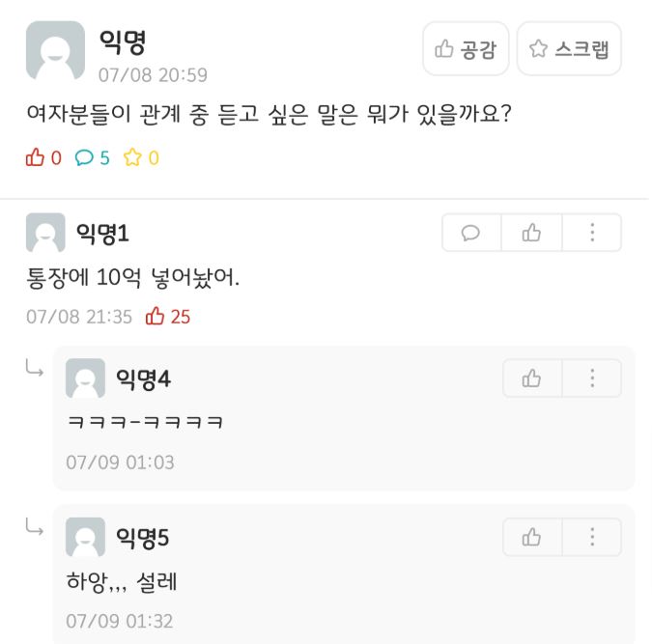Click 익명4 profile avatar
The width and height of the screenshot is (652, 644).
click(85, 378)
